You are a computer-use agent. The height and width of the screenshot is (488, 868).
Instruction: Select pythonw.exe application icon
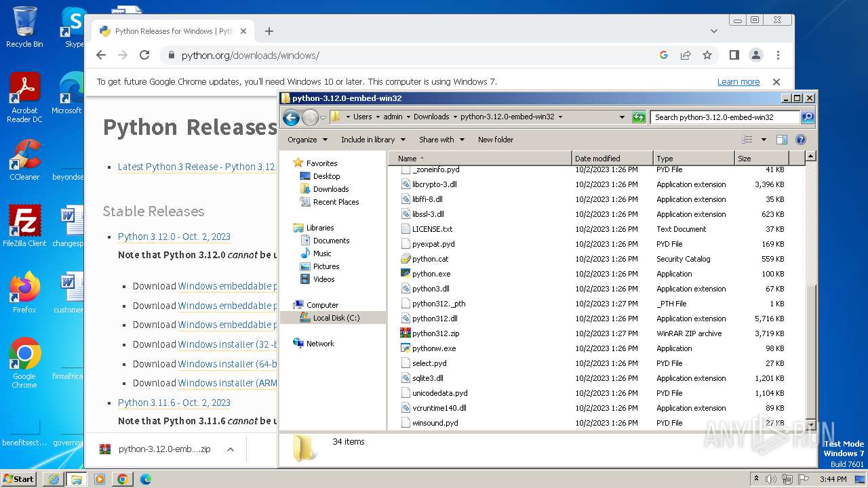[406, 348]
